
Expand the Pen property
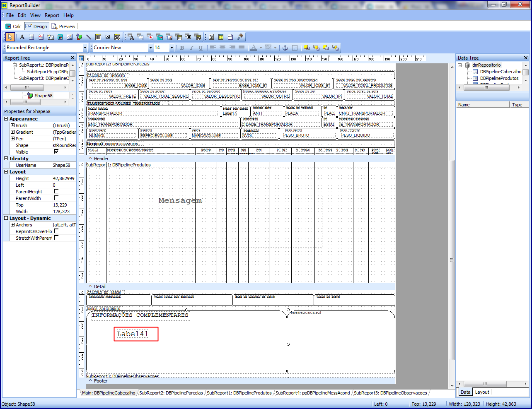point(12,138)
